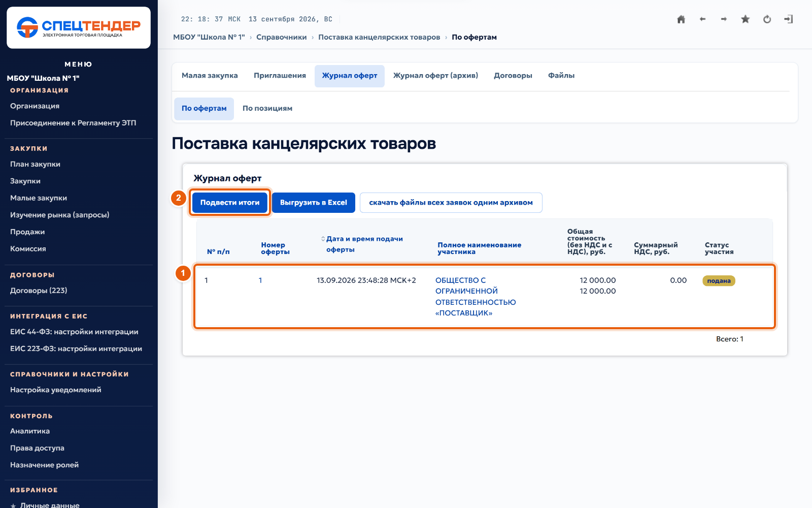Click the Справочники breadcrumb

coord(282,37)
